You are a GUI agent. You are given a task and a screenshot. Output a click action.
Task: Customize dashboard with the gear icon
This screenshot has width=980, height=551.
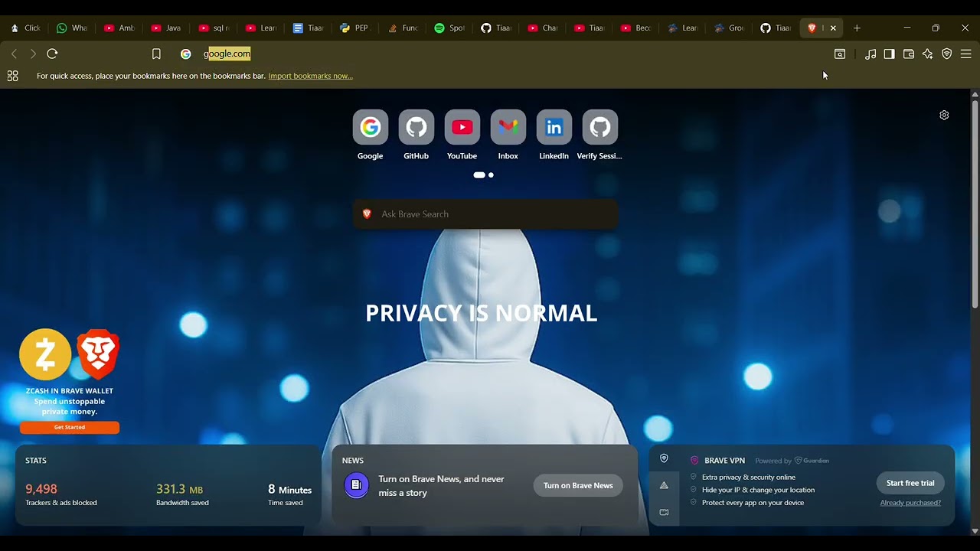click(944, 115)
